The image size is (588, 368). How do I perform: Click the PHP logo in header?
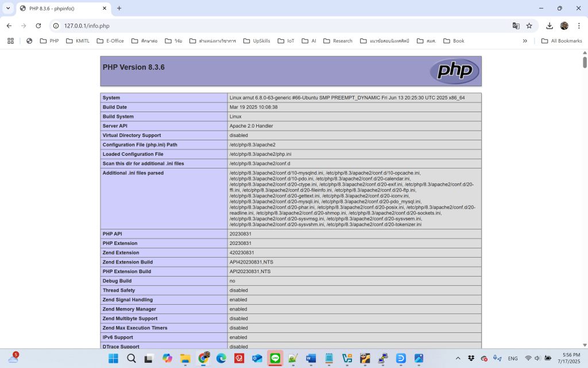[454, 71]
